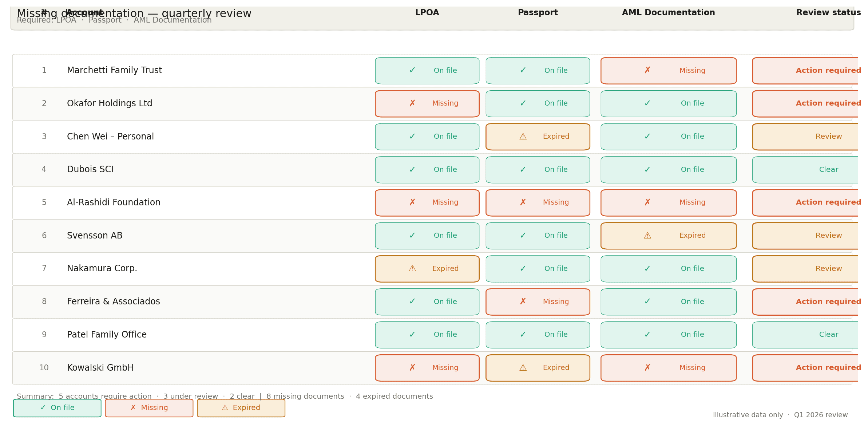The image size is (868, 426).
Task: Click the cross icon in Al-Rashidi Foundation's Passport cell
Action: [523, 202]
